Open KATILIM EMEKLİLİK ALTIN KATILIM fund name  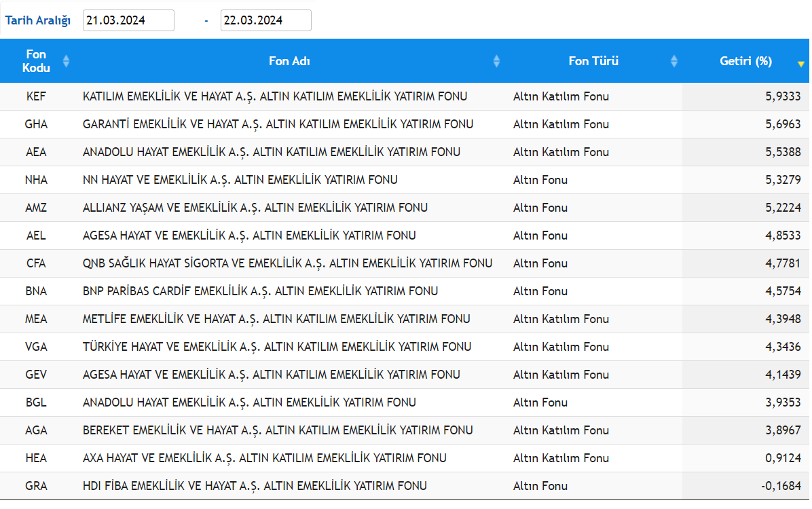pos(275,96)
